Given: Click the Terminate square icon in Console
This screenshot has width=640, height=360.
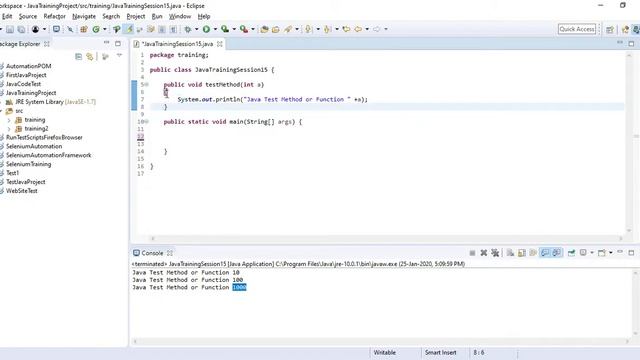Looking at the screenshot, I should pos(472,253).
